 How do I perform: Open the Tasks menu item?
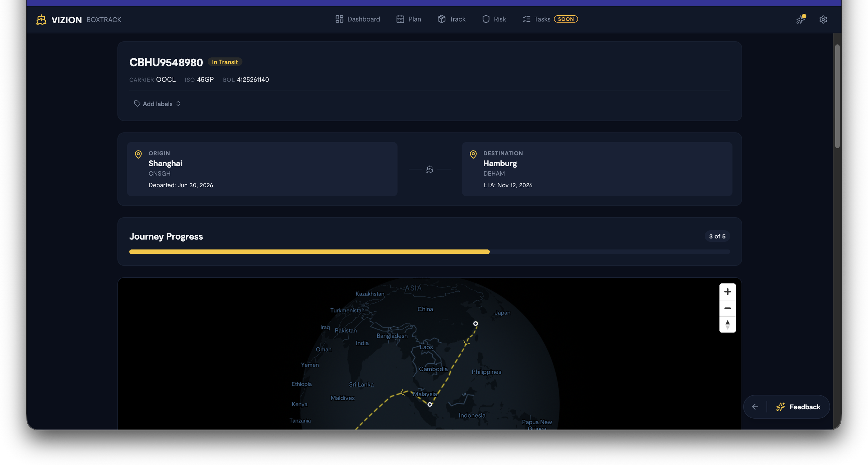pos(536,19)
